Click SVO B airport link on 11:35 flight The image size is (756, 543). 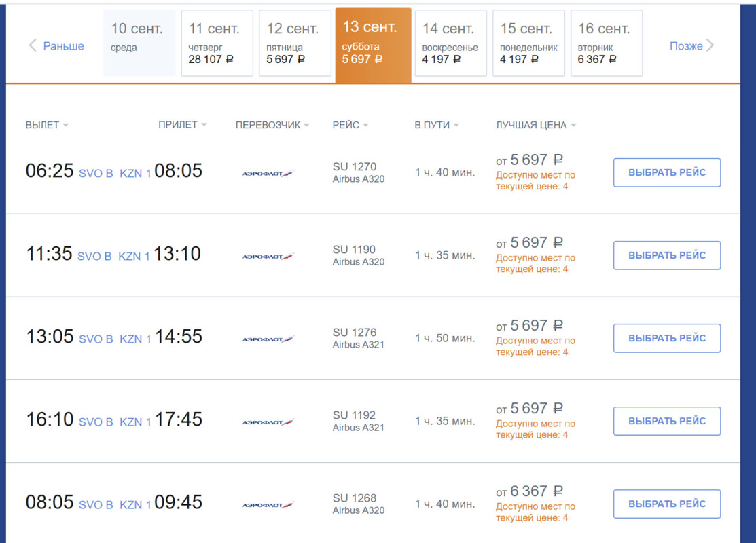94,257
